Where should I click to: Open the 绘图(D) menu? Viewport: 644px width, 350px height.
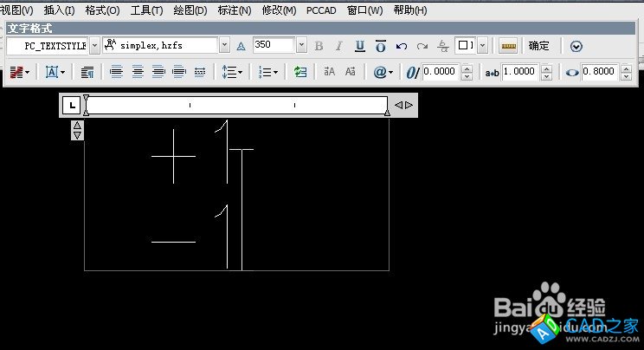pyautogui.click(x=190, y=10)
